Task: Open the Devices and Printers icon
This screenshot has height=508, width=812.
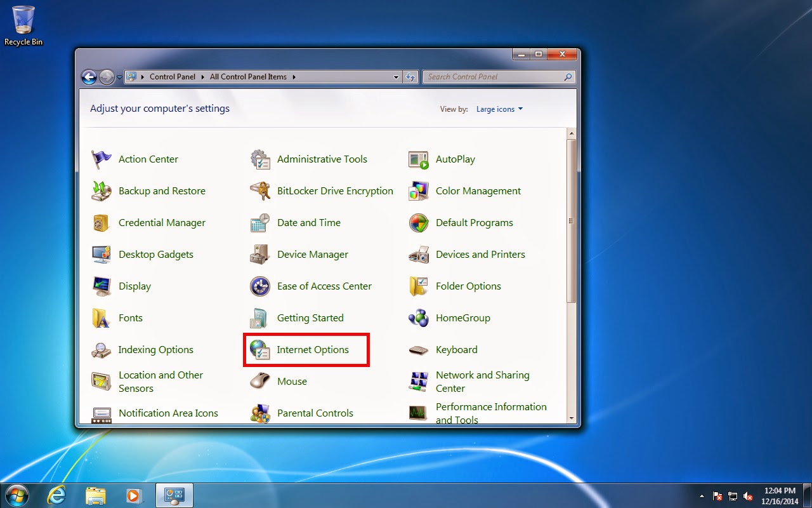Action: 419,255
